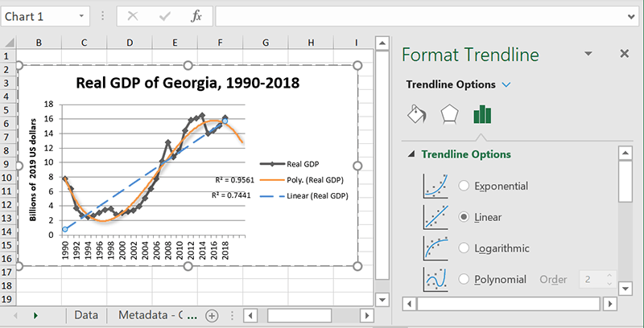Click the sheet tab overflow ellipsis
This screenshot has height=328, width=644.
click(192, 316)
